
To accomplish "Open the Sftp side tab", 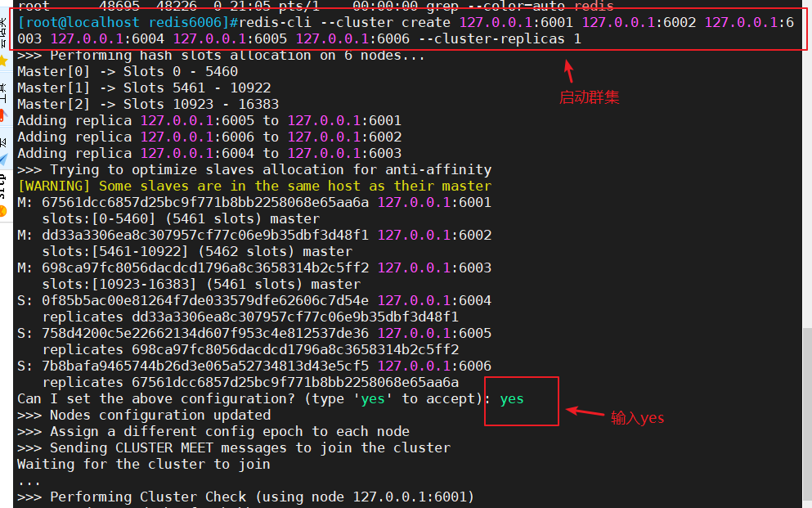I will [3, 195].
